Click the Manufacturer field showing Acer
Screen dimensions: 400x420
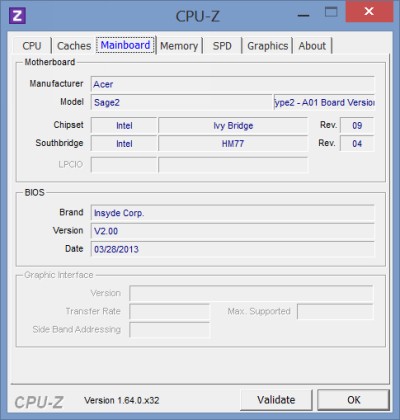pos(232,84)
